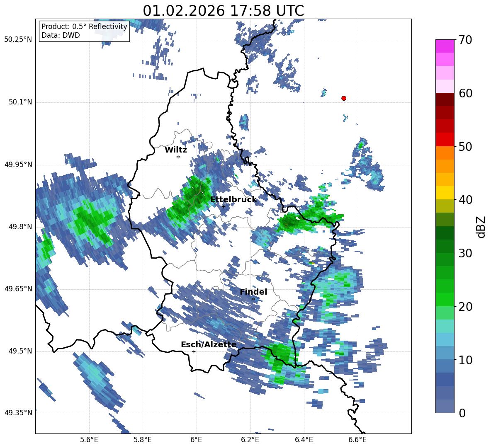Click the 20 tick on the colorbar
This screenshot has width=491, height=448.
coord(465,307)
